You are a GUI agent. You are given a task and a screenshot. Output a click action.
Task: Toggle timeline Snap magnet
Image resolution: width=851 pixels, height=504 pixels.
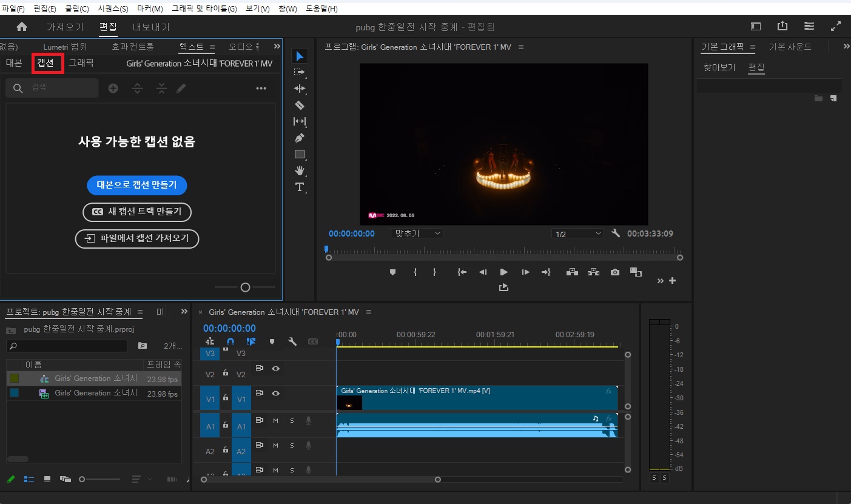coord(230,342)
